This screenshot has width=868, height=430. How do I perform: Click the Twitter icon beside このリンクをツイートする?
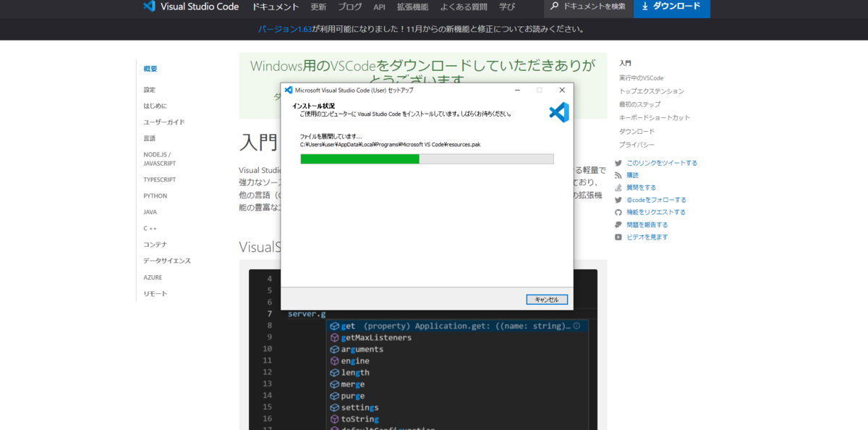click(618, 163)
